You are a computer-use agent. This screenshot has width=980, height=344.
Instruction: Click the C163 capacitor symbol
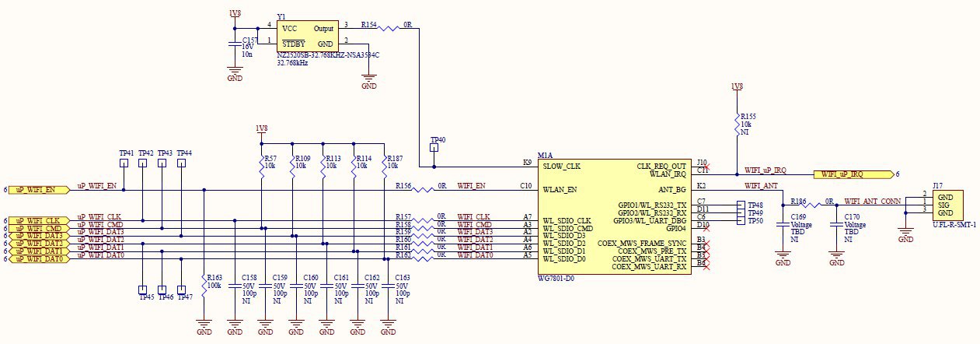click(x=389, y=285)
